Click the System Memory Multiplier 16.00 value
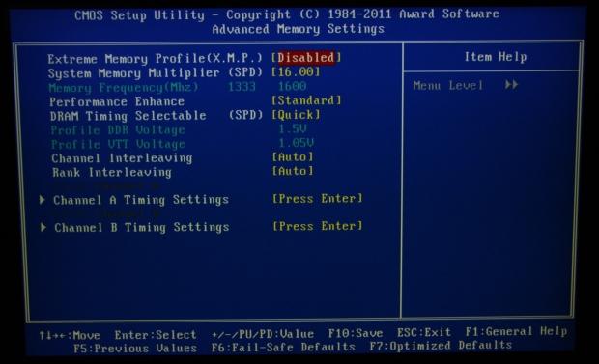Viewport: 599px width, 364px height. 296,71
